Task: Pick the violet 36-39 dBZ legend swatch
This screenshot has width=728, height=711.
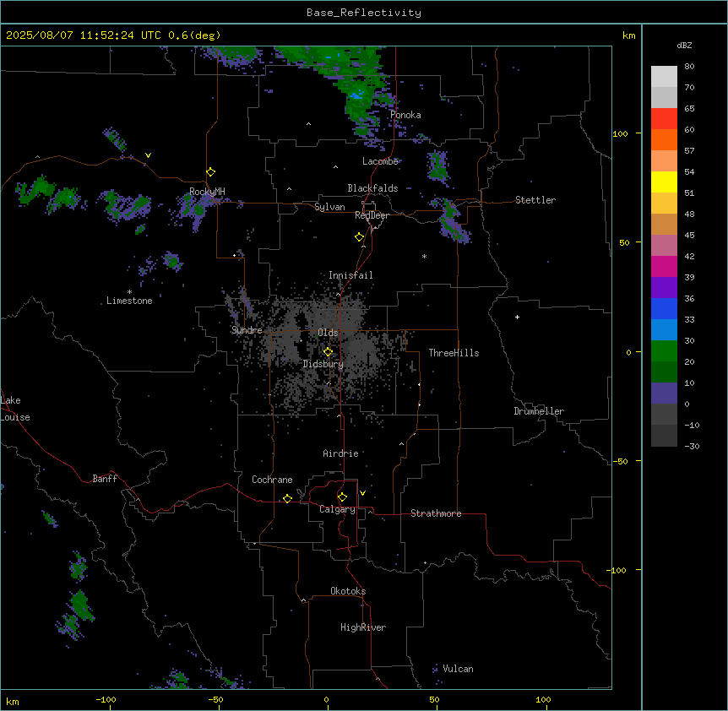Action: (x=664, y=288)
